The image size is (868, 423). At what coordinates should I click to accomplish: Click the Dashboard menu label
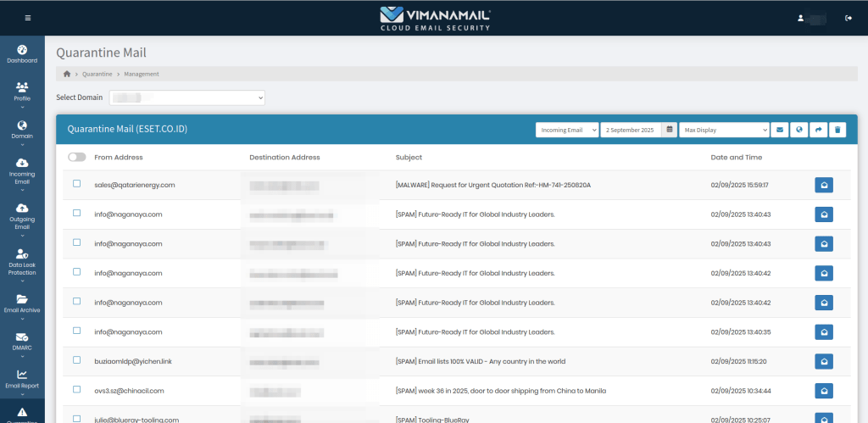tap(22, 61)
